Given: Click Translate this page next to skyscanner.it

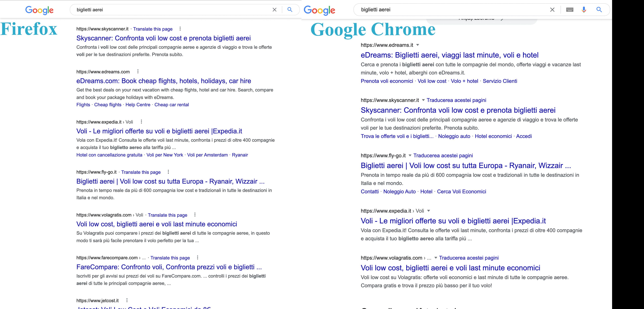Looking at the screenshot, I should 153,29.
